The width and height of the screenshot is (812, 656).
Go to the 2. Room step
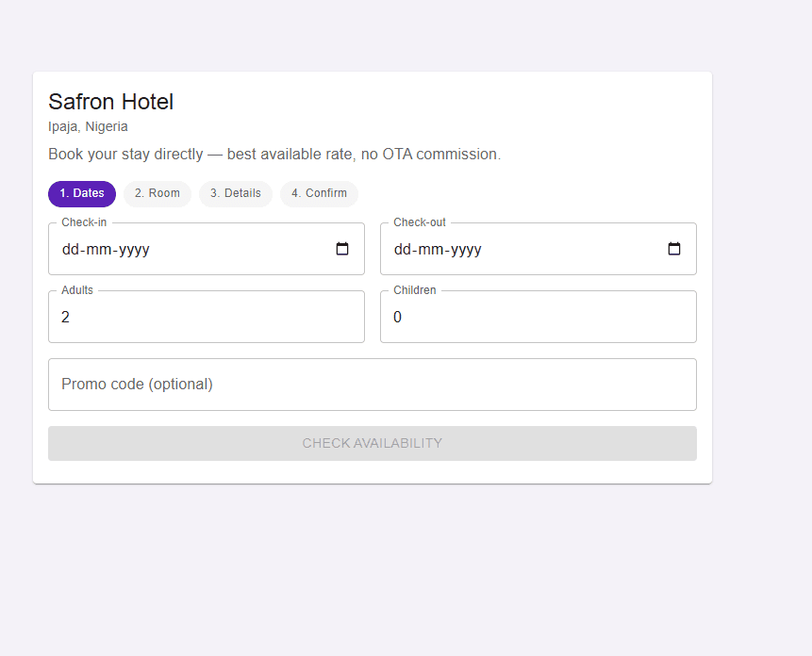pyautogui.click(x=157, y=193)
